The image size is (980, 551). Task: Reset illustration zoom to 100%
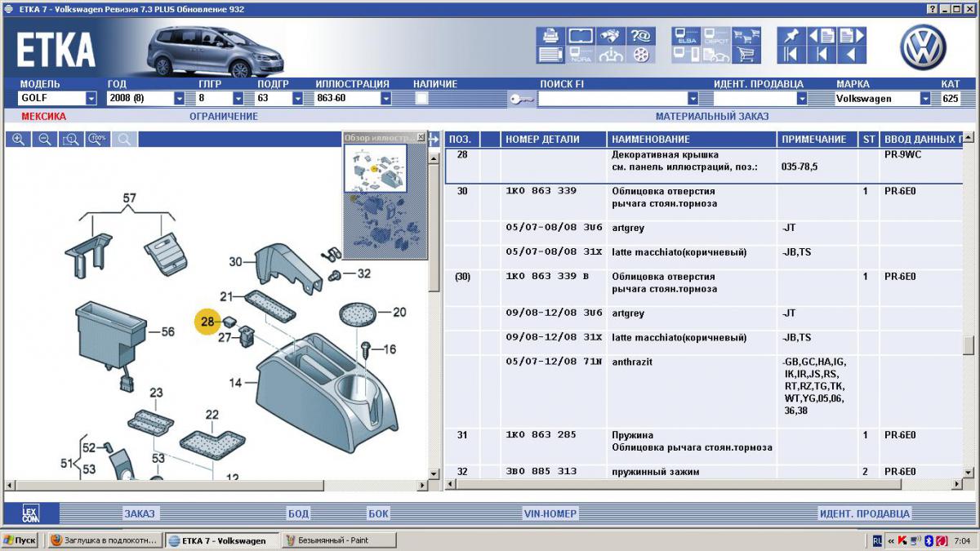97,140
